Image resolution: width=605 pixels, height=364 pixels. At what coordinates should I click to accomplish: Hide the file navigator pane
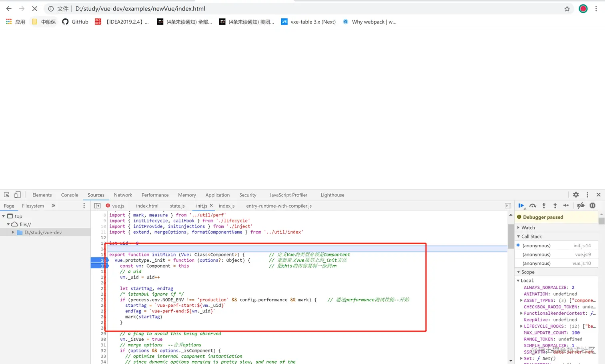(x=97, y=206)
